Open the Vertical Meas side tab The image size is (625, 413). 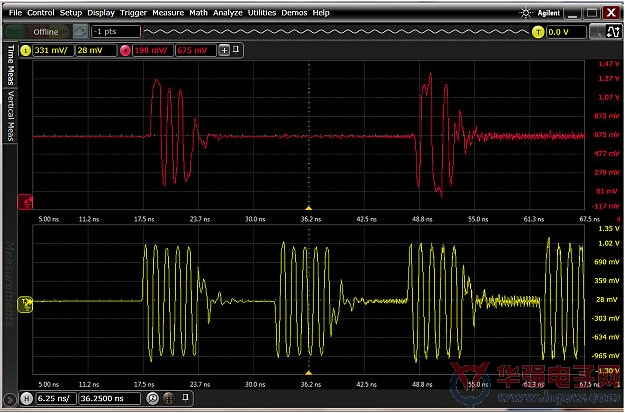tap(10, 116)
